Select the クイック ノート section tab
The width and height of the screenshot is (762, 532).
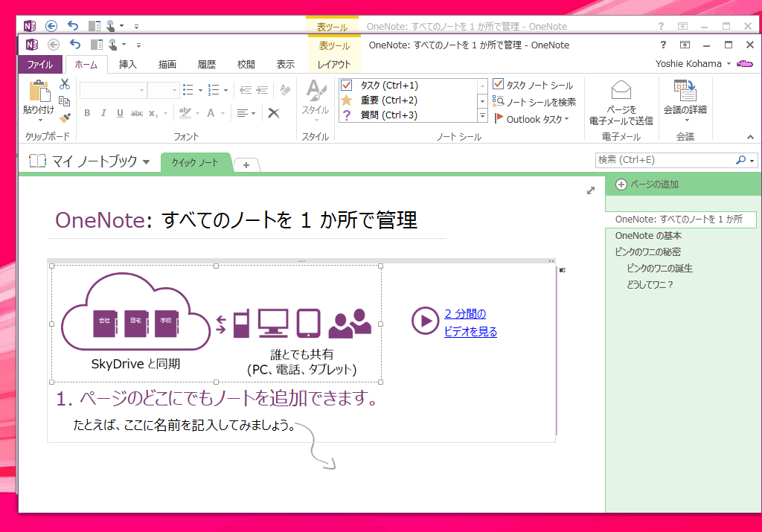195,163
